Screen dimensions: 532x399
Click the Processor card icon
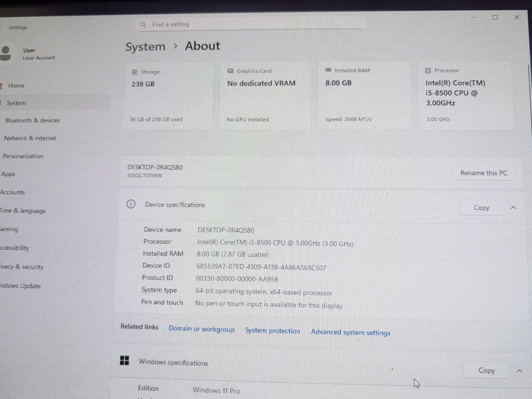428,70
